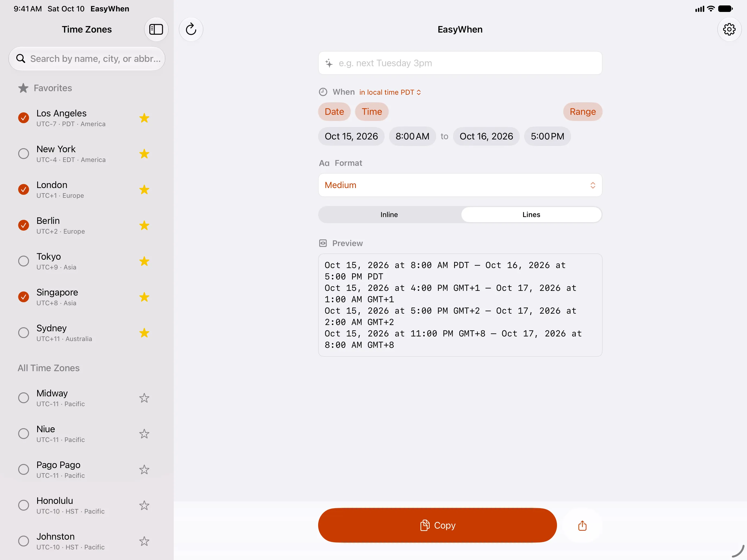Switch to the Inline layout segment
This screenshot has width=747, height=560.
[x=389, y=215]
